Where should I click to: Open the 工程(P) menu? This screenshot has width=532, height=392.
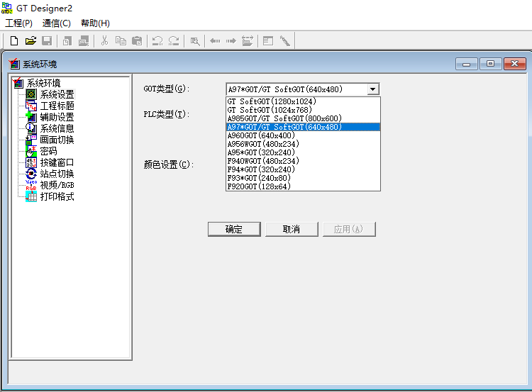18,23
